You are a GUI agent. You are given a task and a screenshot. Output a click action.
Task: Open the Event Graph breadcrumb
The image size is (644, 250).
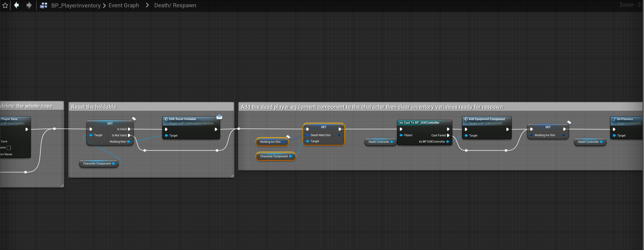(x=123, y=5)
